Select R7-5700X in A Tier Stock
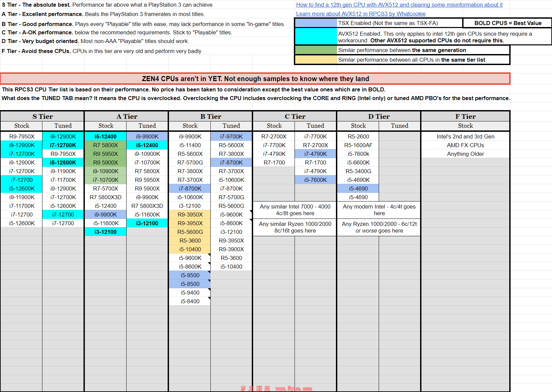Viewport: 552px width, 392px height. pos(106,188)
